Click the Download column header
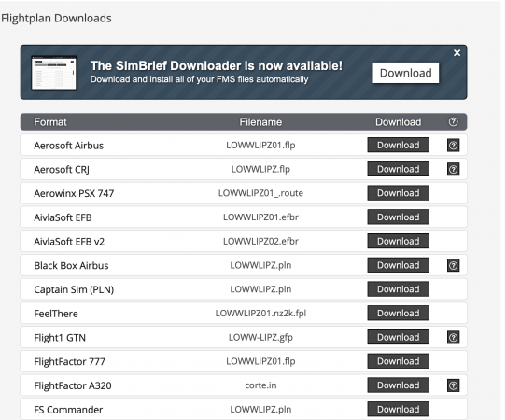Viewport: 506px width, 420px height. [399, 122]
